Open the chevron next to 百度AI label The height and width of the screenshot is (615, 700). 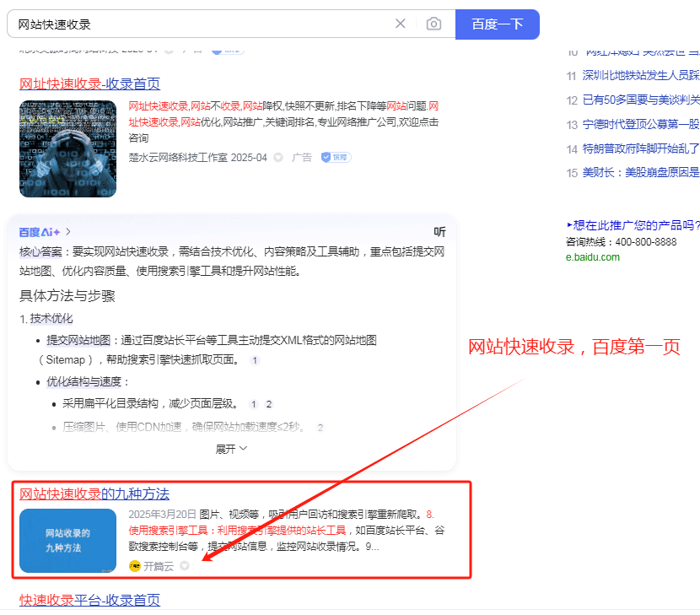coord(68,232)
